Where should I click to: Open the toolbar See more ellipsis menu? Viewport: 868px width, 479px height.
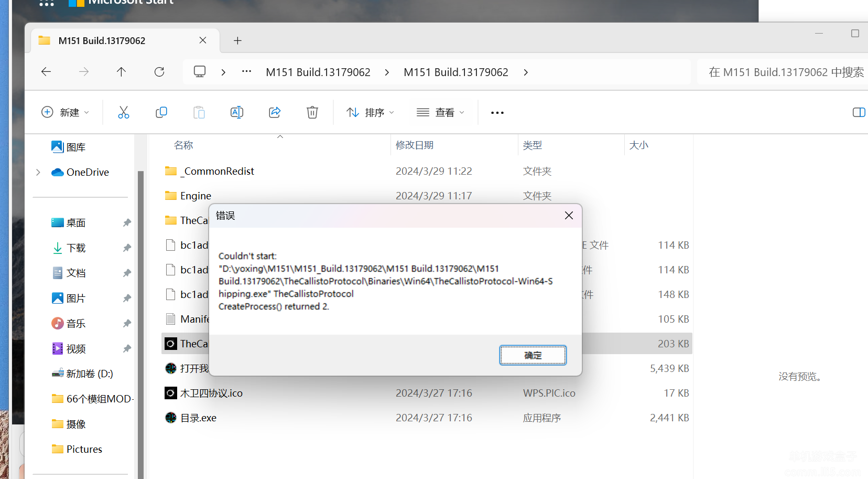tap(497, 113)
